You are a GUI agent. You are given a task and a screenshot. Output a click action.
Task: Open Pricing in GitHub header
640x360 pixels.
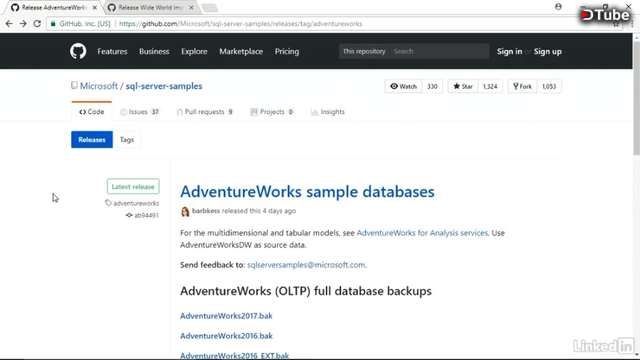coord(287,51)
